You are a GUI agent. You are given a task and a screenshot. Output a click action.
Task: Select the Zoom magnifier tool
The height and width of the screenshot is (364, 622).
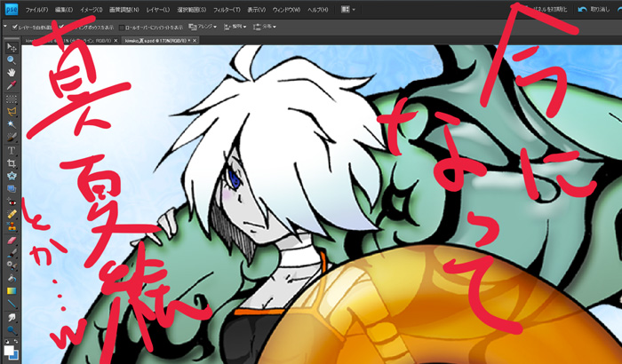11,60
